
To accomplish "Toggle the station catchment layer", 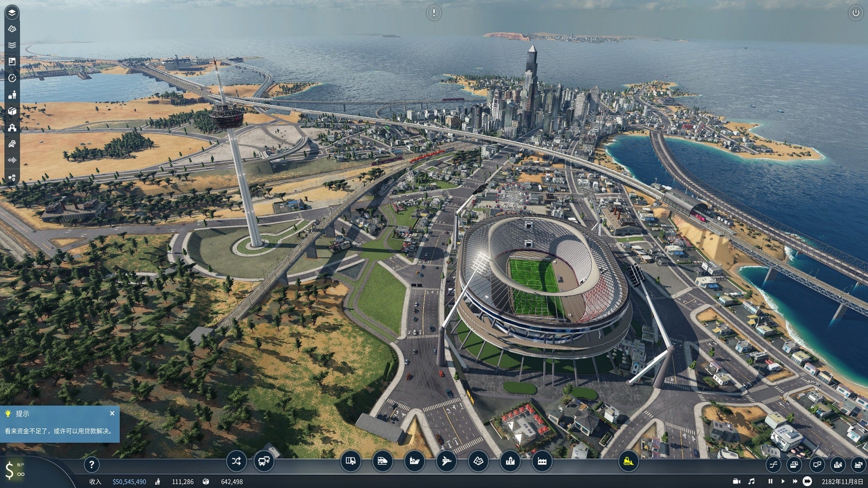I will 12,127.
